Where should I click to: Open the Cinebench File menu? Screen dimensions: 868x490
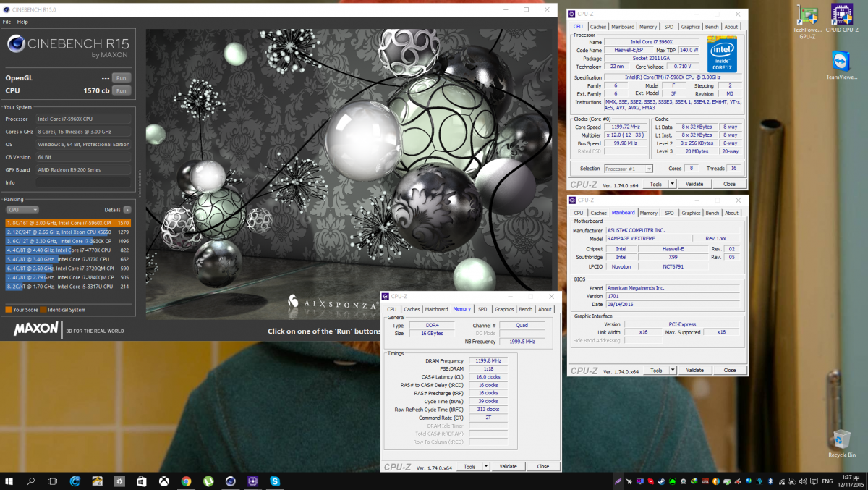click(x=7, y=22)
